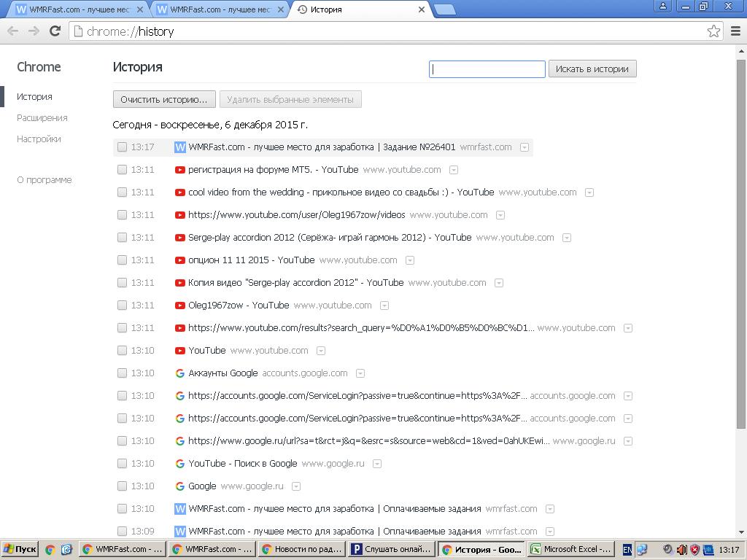Tick checkbox for 13:17 WMRFast Задание №26401 entry
This screenshot has height=560, width=747.
click(x=122, y=147)
